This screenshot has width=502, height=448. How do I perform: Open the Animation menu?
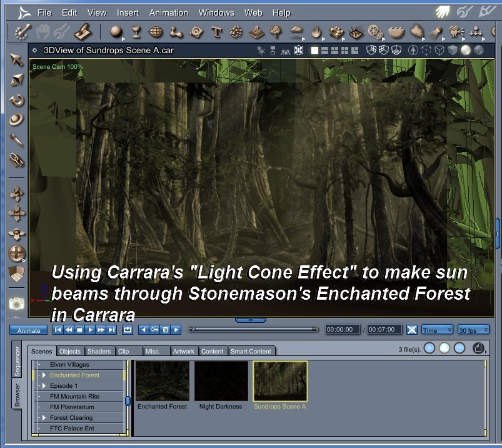pyautogui.click(x=169, y=13)
